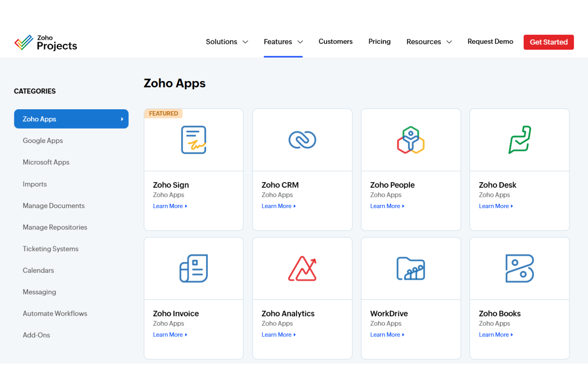Click the Zoho Books card title
588x392 pixels.
click(500, 314)
